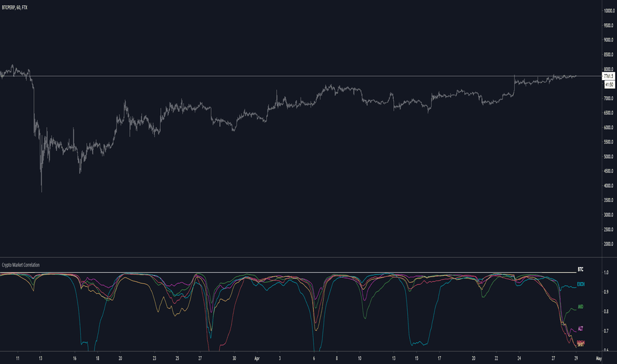Click the current price label 7761.5
Viewport: 617px width, 364px height.
point(608,76)
